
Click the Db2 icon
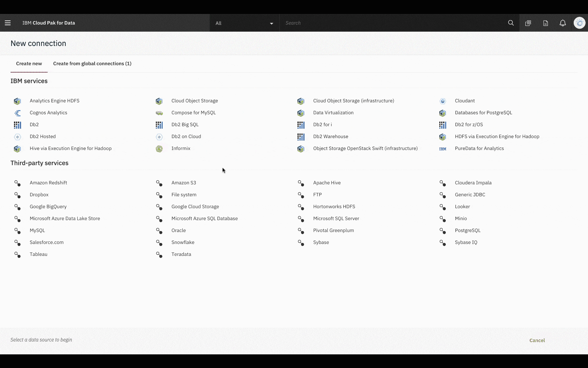(x=17, y=125)
